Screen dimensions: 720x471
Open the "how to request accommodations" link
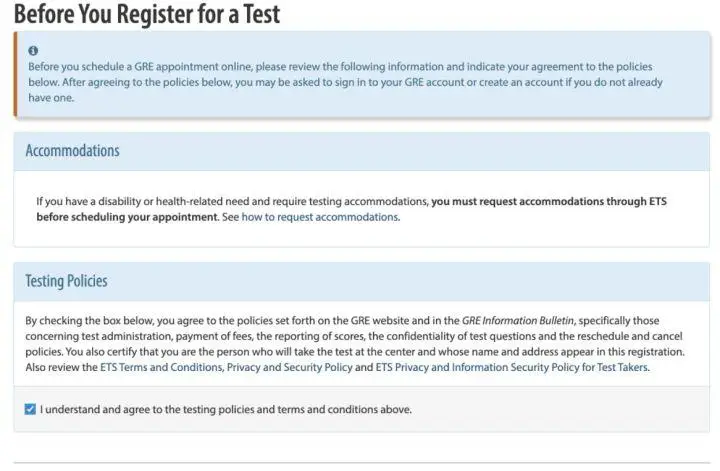pyautogui.click(x=320, y=217)
